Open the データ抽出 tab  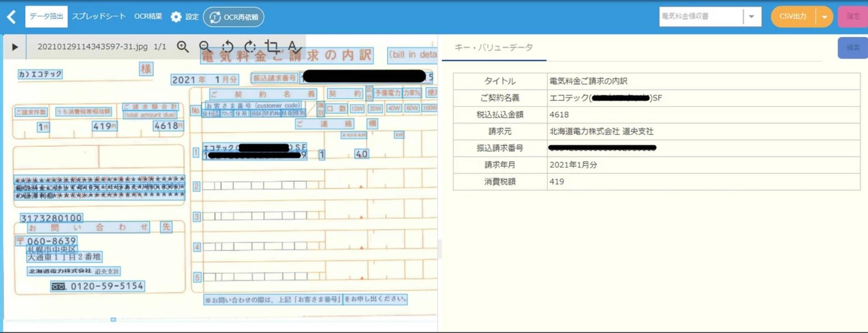tap(46, 17)
